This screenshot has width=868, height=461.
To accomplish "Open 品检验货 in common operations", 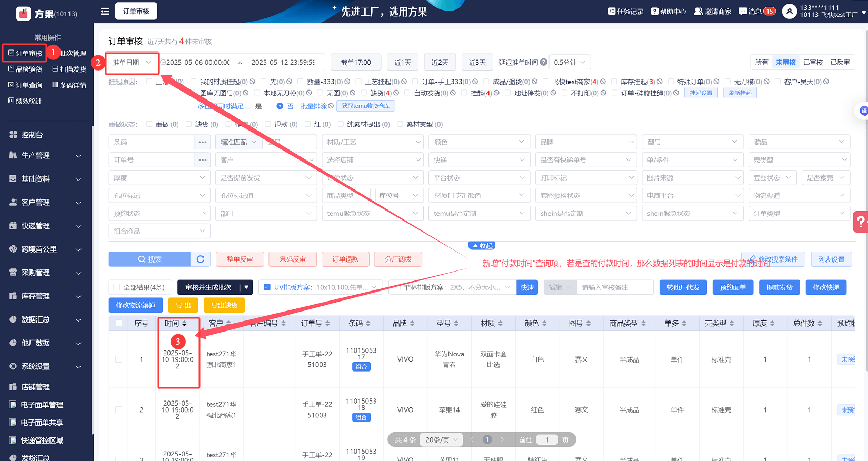I will [x=25, y=69].
